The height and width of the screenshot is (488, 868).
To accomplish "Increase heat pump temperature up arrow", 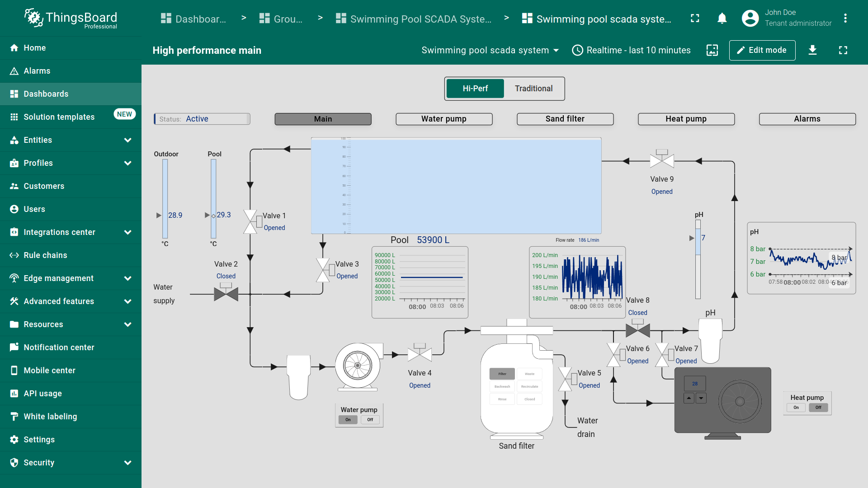I will click(689, 398).
